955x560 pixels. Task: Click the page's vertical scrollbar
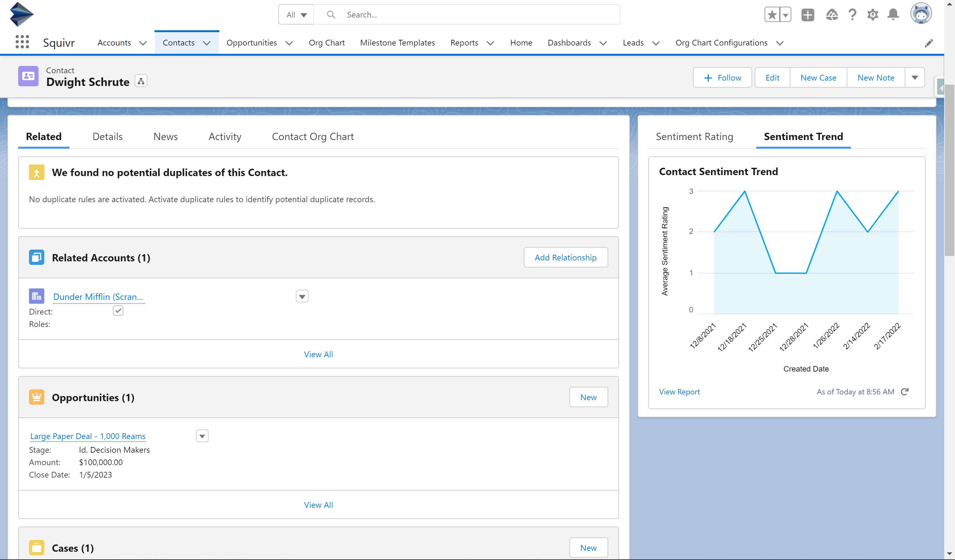click(949, 171)
